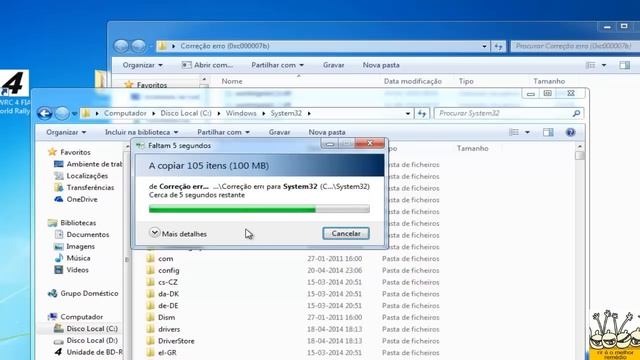
Task: Click Gravar in System32 toolbar
Action: (280, 132)
